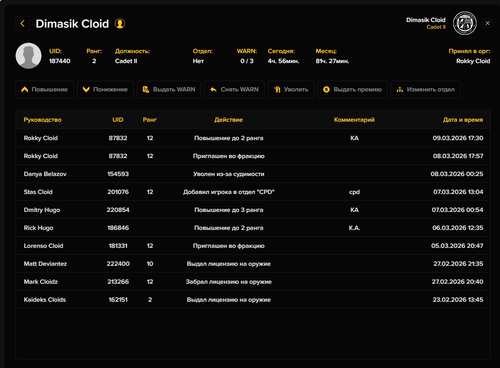This screenshot has width=500, height=368.
Task: Click the Ранг column header in the table
Action: click(150, 120)
